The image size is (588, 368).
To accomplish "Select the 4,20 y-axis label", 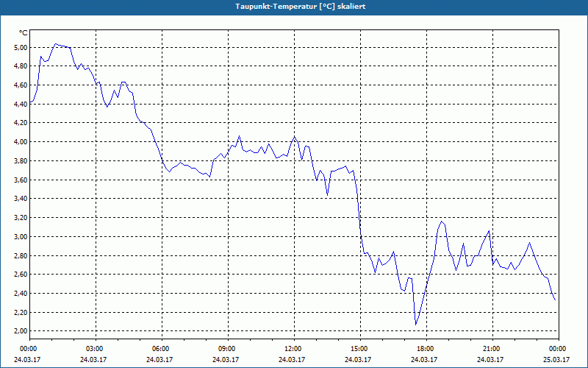I will pos(21,123).
